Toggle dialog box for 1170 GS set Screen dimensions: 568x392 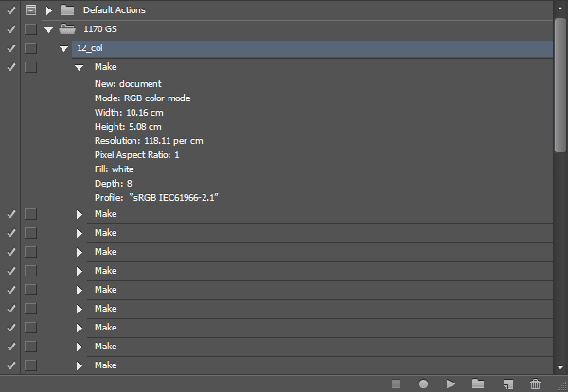30,29
